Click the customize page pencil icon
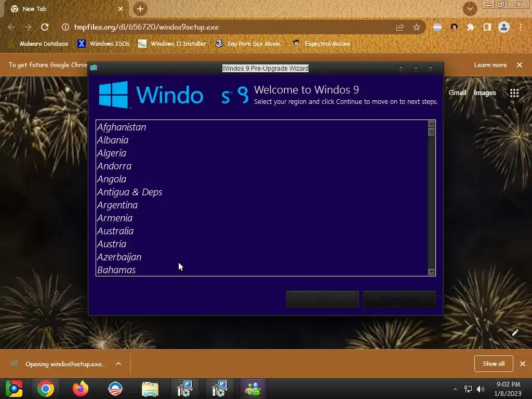This screenshot has height=399, width=532. point(515,332)
